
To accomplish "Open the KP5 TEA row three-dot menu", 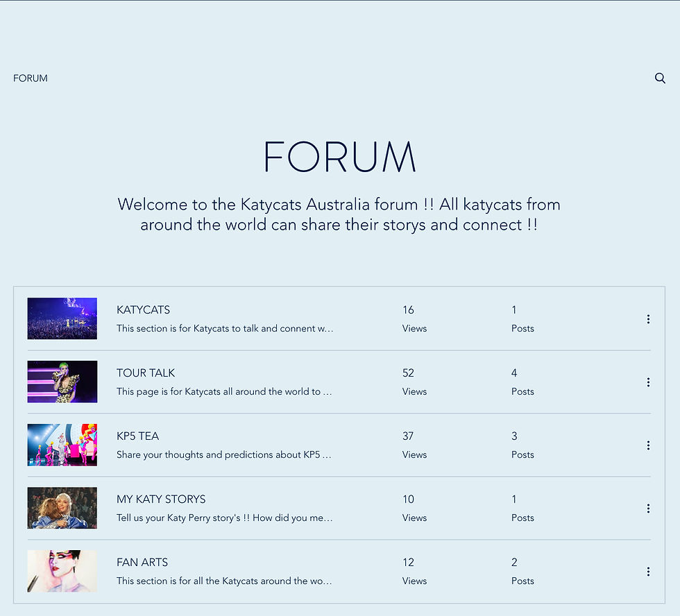I will click(648, 445).
